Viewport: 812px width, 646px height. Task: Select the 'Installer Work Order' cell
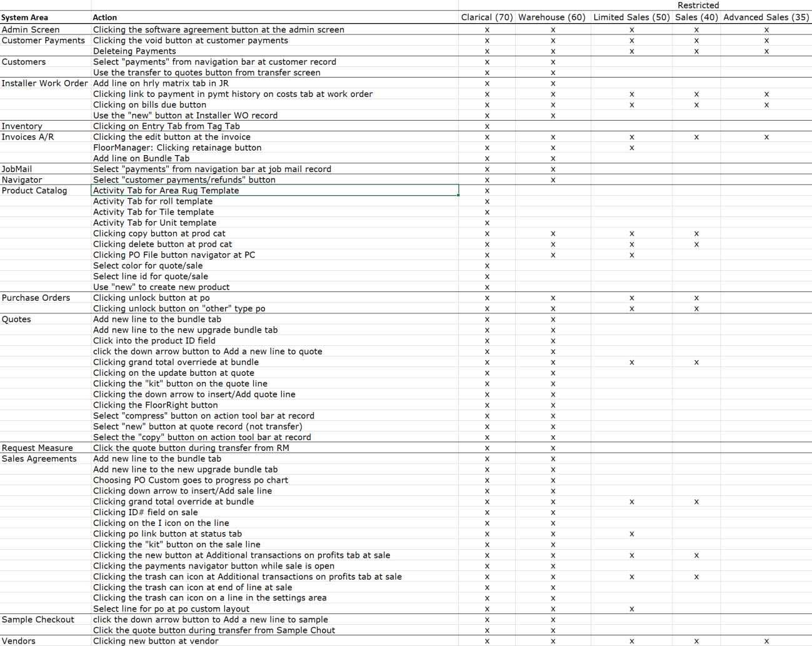coord(46,83)
